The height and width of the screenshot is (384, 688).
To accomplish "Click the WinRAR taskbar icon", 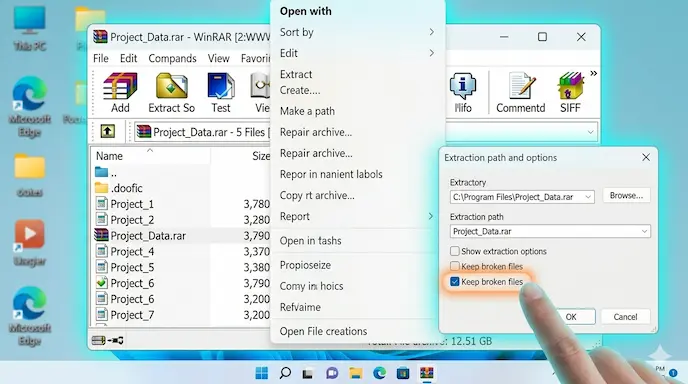I will (426, 373).
